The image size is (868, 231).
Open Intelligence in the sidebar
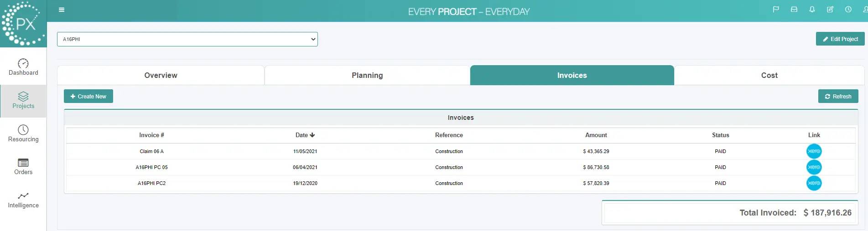[23, 200]
